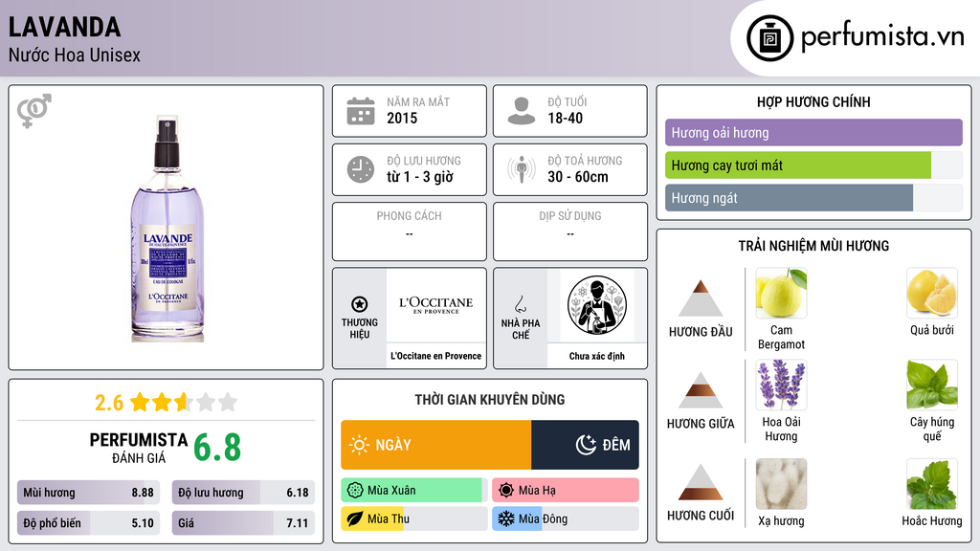The width and height of the screenshot is (980, 551).
Task: Click the clock icon for Độ lưu hương
Action: coord(361,169)
